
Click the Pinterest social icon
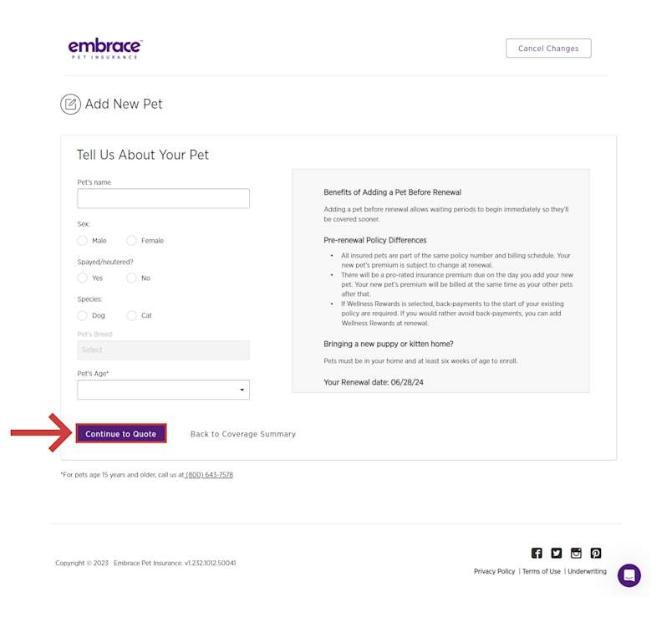pyautogui.click(x=596, y=553)
